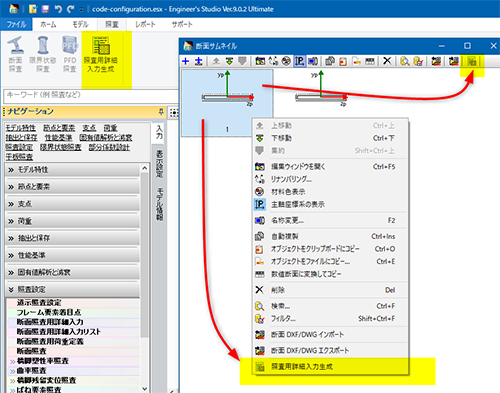Choose 自動複製 in the context menu

click(330, 236)
